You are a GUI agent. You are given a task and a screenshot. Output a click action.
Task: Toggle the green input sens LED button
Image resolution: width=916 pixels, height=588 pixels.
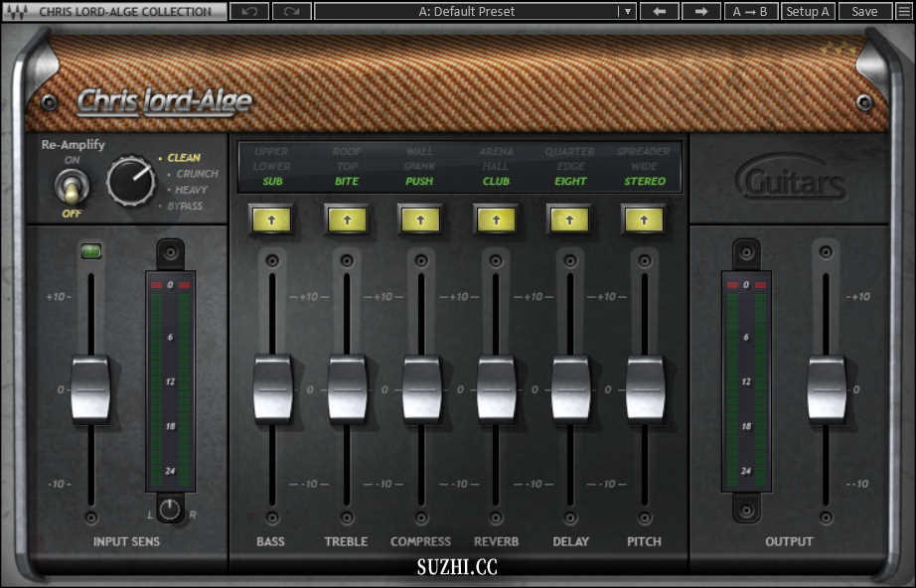pos(90,251)
